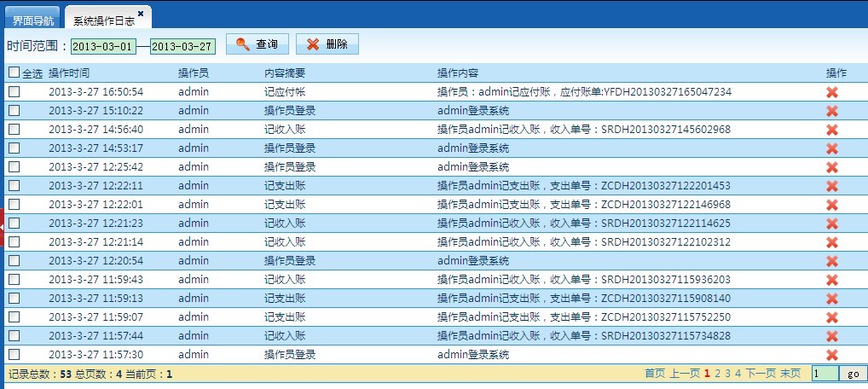Viewport: 868px width, 389px height.
Task: Open start date field 2013-03-01
Action: [102, 46]
